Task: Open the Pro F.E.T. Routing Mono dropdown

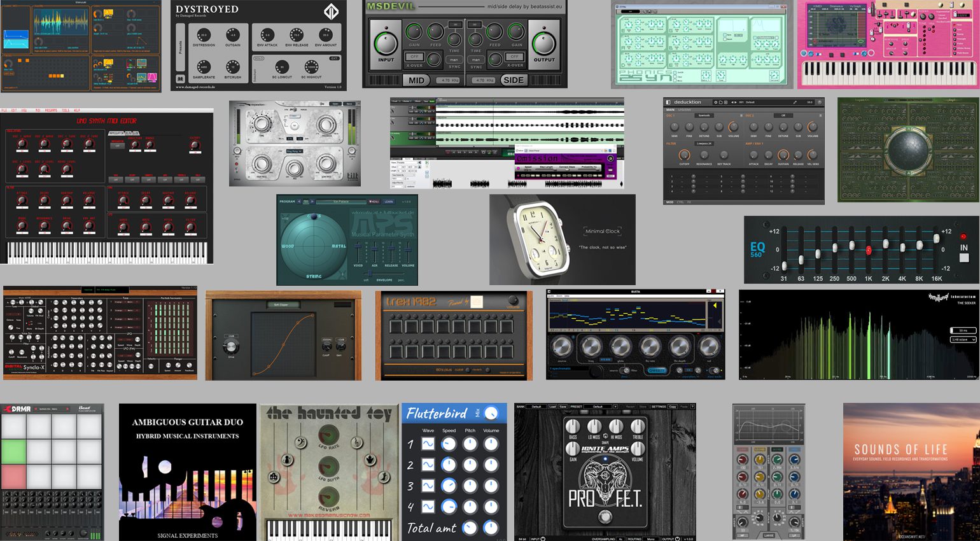Action: pos(651,538)
